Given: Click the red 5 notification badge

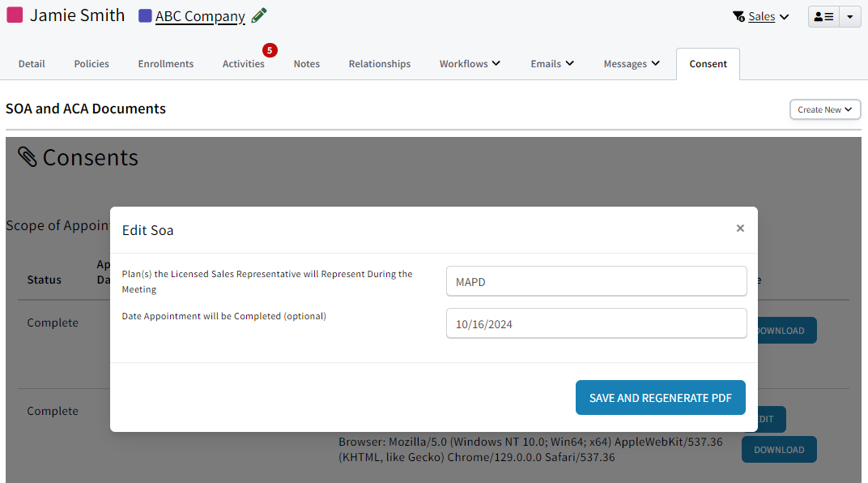Looking at the screenshot, I should point(270,50).
